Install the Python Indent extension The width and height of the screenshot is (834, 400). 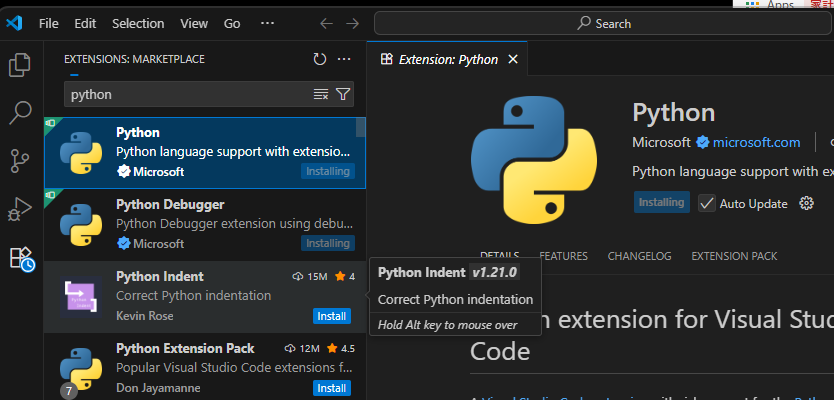(332, 316)
